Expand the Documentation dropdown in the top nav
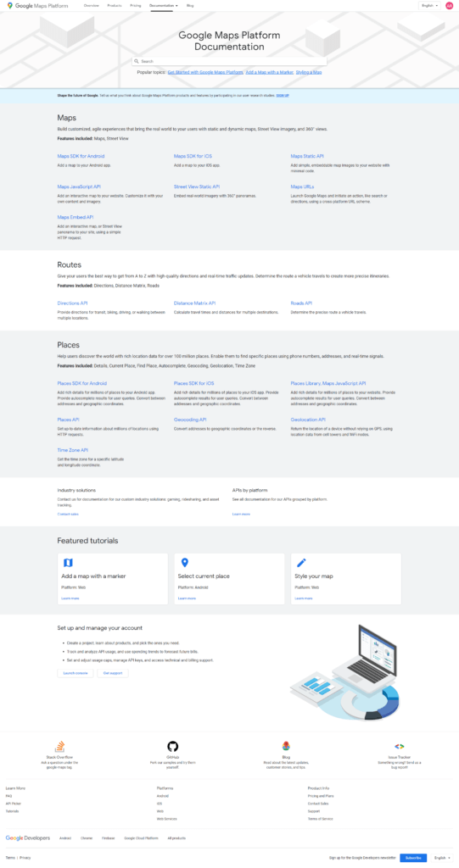This screenshot has height=868, width=459. point(164,5)
